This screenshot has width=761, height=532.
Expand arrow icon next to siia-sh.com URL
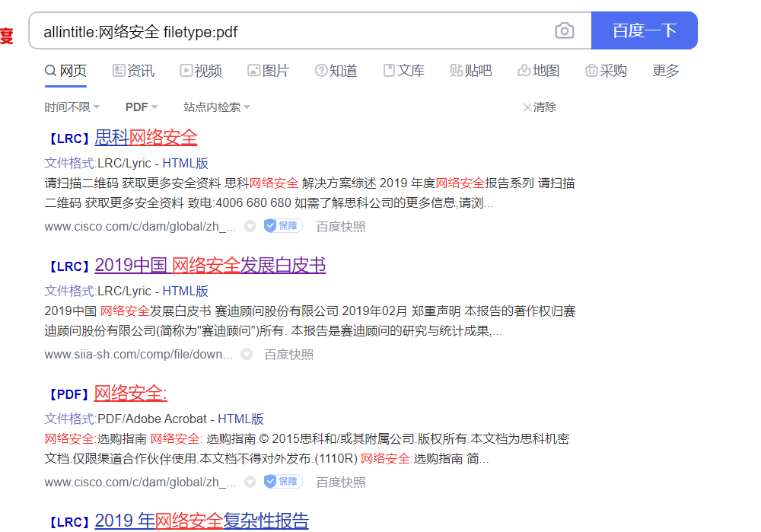pos(247,355)
